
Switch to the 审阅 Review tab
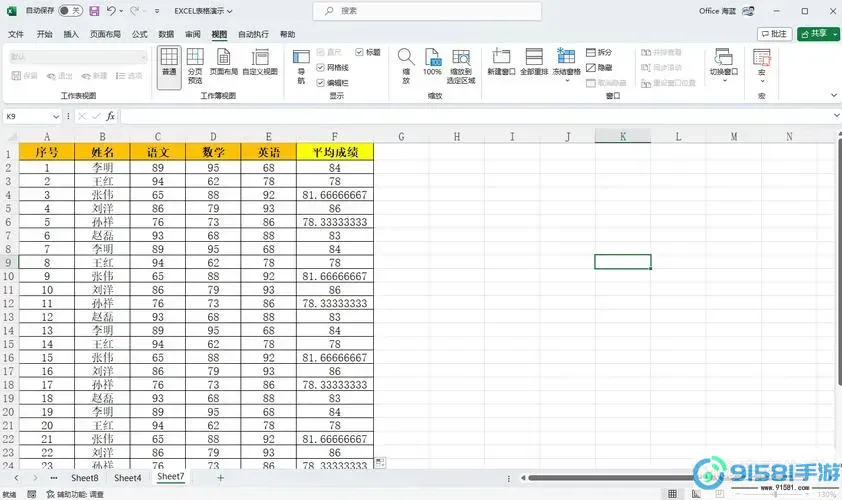(192, 34)
